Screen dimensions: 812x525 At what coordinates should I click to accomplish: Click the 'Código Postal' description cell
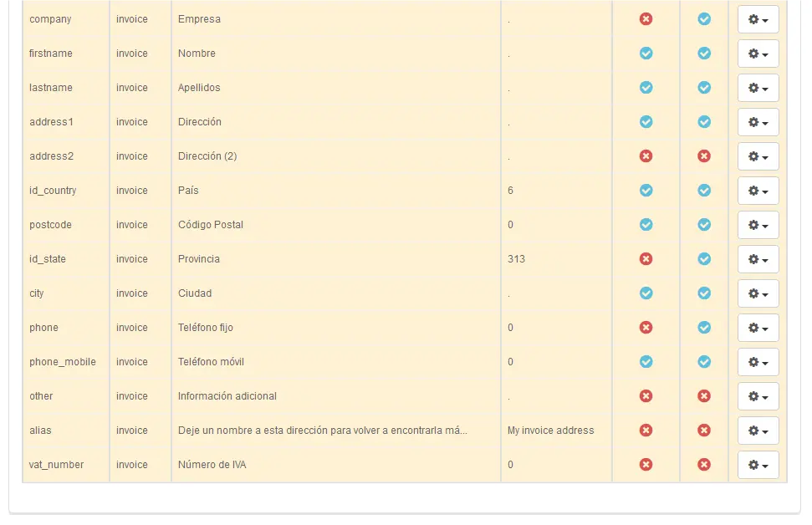tap(212, 225)
